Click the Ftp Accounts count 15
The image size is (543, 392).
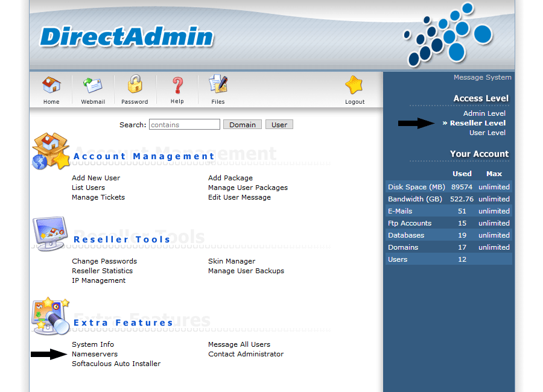462,223
